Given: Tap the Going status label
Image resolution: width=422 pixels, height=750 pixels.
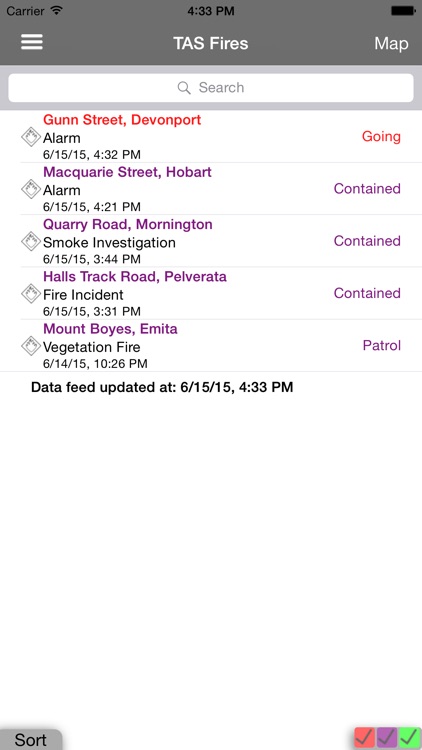Looking at the screenshot, I should [381, 137].
